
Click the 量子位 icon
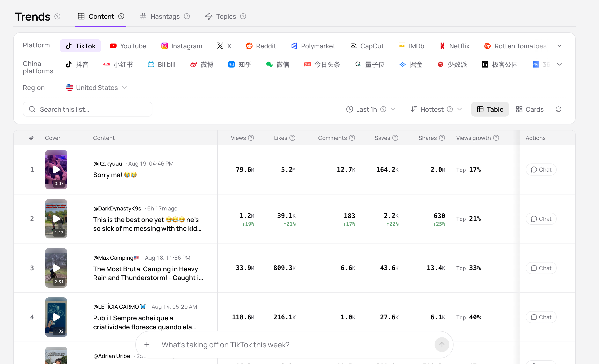click(358, 64)
